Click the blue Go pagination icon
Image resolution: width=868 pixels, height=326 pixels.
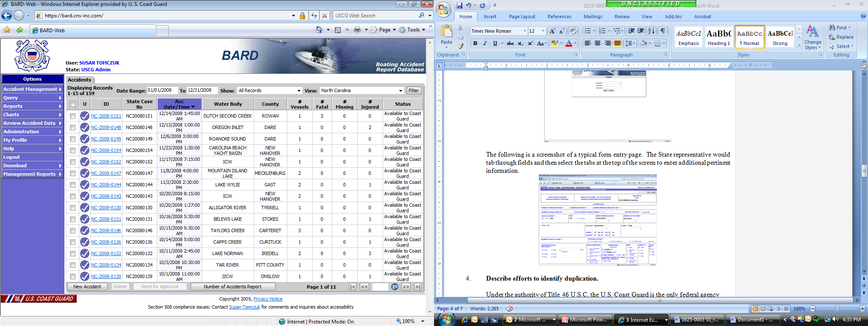(x=395, y=287)
